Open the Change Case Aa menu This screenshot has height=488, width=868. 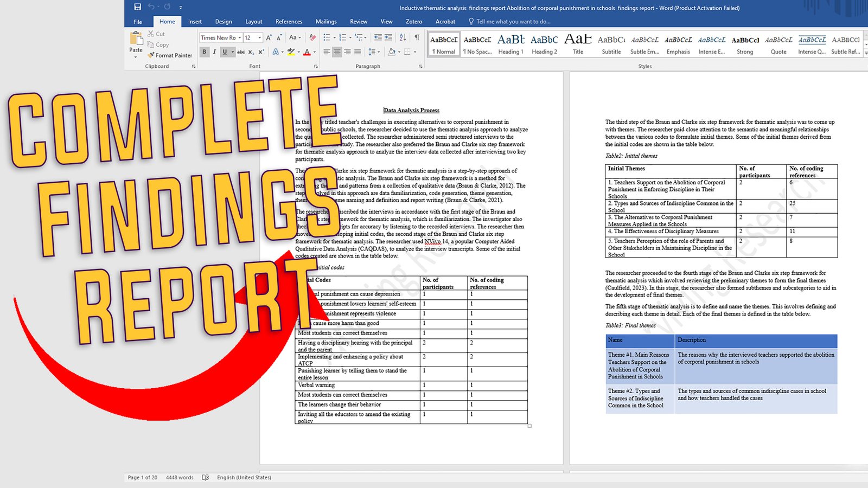pyautogui.click(x=294, y=37)
